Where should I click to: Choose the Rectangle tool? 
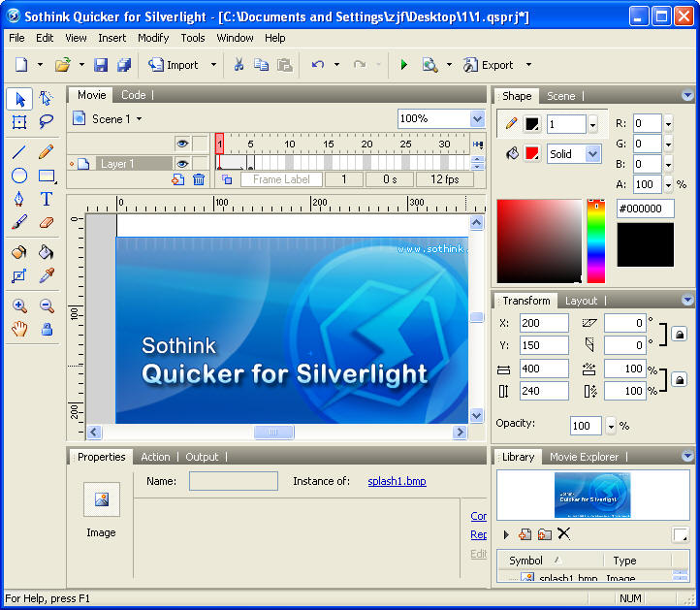click(47, 176)
